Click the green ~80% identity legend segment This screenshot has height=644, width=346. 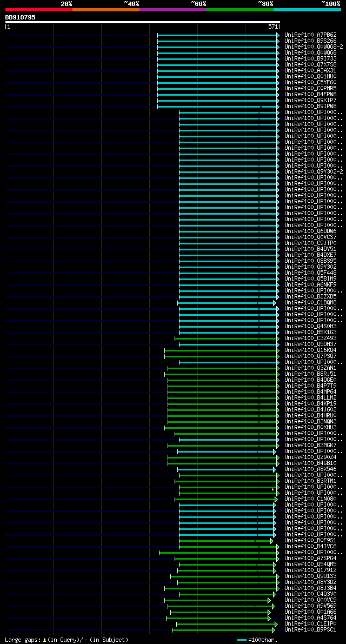[x=240, y=9]
